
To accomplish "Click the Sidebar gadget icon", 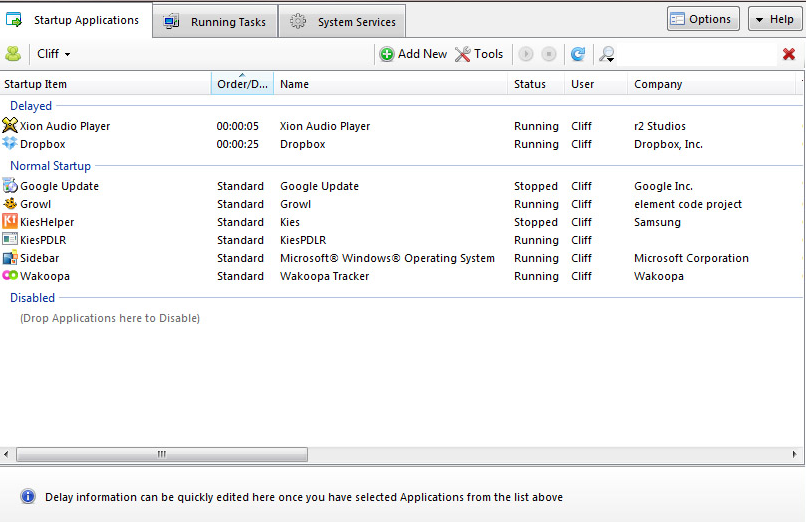I will [x=10, y=257].
